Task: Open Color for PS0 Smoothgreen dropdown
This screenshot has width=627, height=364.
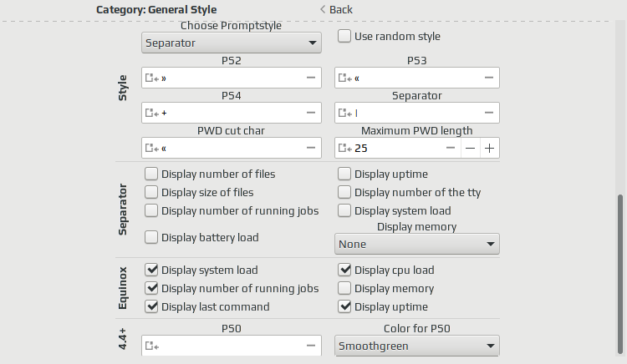Action: click(416, 346)
